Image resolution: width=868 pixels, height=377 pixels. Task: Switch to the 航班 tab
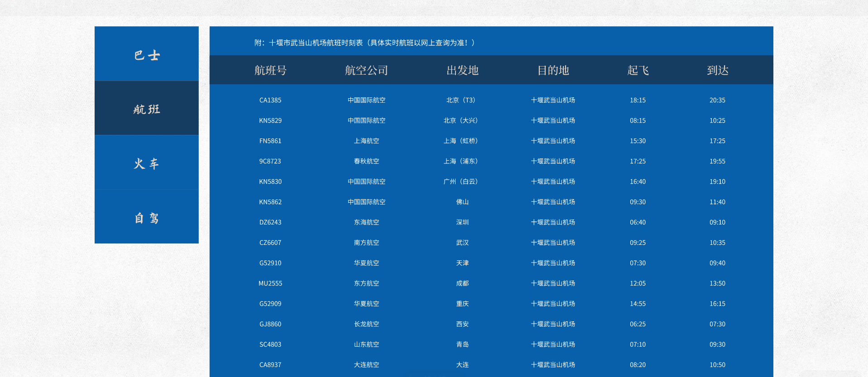click(x=147, y=109)
